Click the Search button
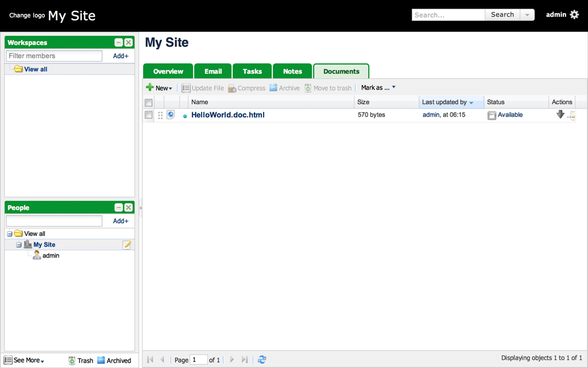The height and width of the screenshot is (368, 588). (x=502, y=15)
